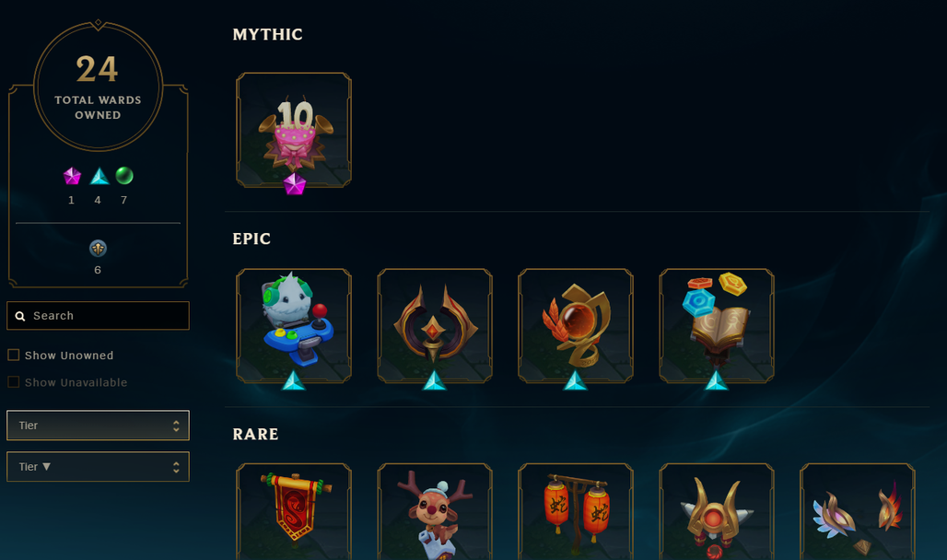The image size is (947, 560).
Task: Pick the golden horned red orb ward
Action: point(717,512)
